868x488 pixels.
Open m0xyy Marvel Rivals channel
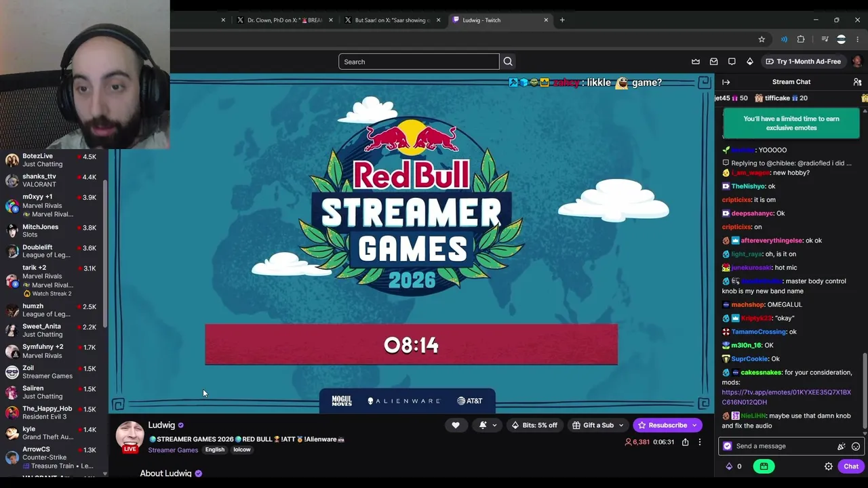[x=53, y=205]
